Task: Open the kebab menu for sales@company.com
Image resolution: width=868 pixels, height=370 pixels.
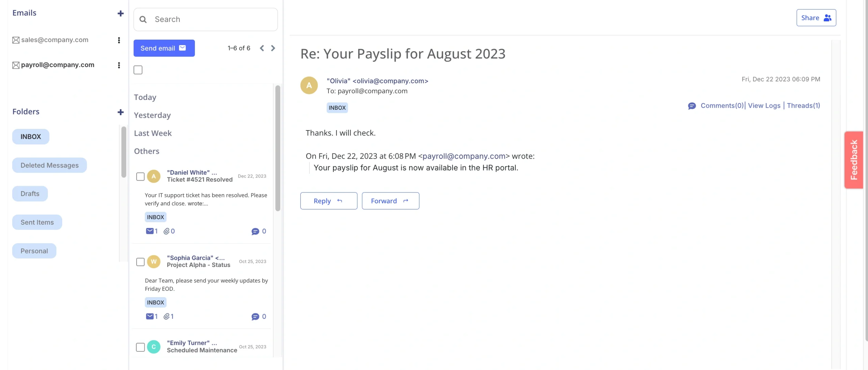Action: [x=119, y=40]
